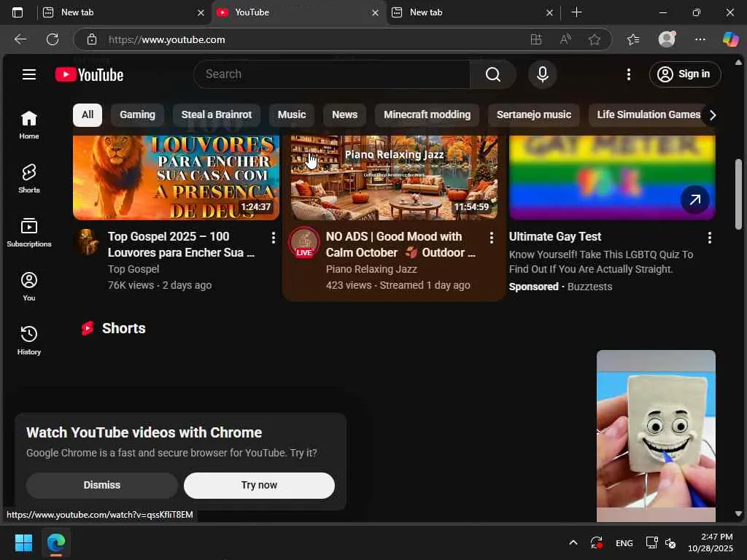
Task: Show hidden system tray icons chevron
Action: 573,542
